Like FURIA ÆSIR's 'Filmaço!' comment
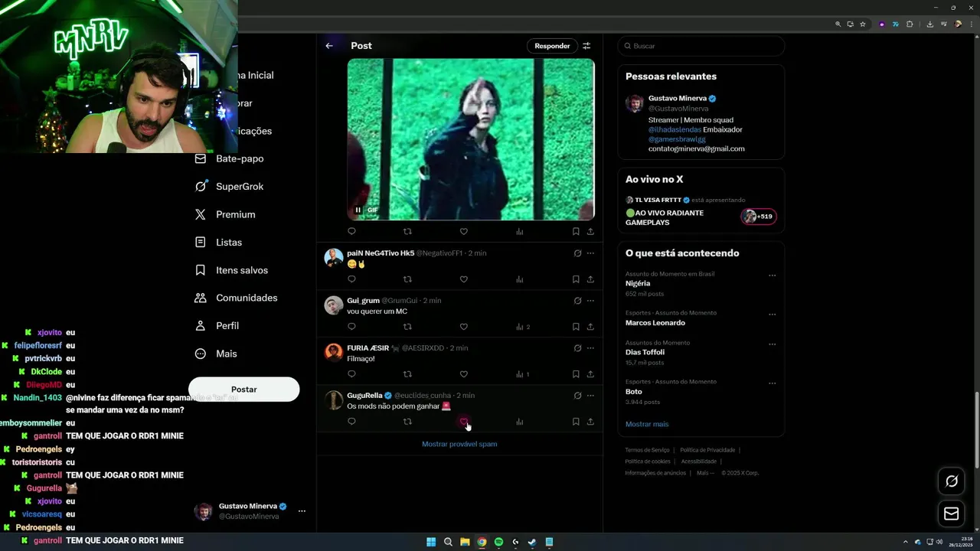Viewport: 980px width, 551px height. click(463, 374)
